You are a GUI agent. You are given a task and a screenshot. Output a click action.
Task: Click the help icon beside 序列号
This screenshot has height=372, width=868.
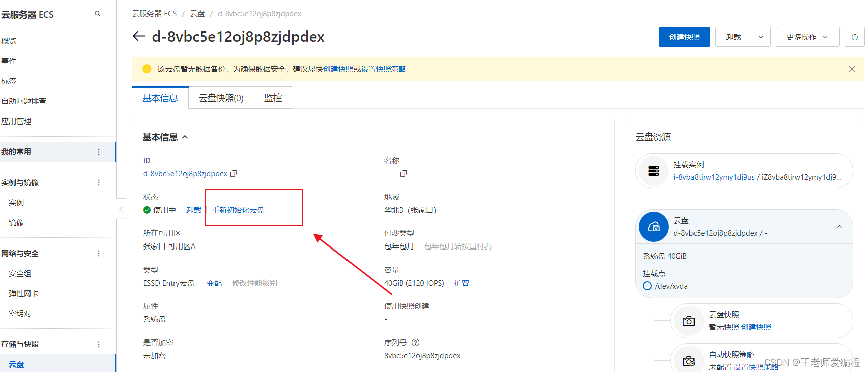coord(415,343)
